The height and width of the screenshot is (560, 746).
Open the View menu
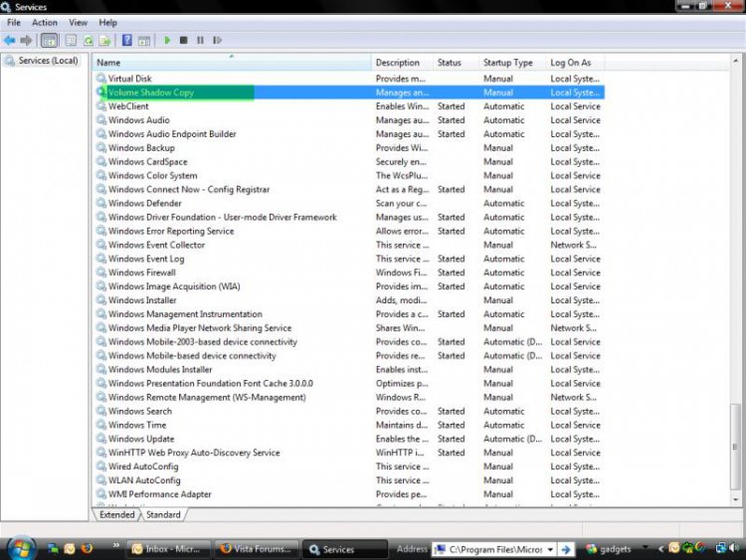78,22
